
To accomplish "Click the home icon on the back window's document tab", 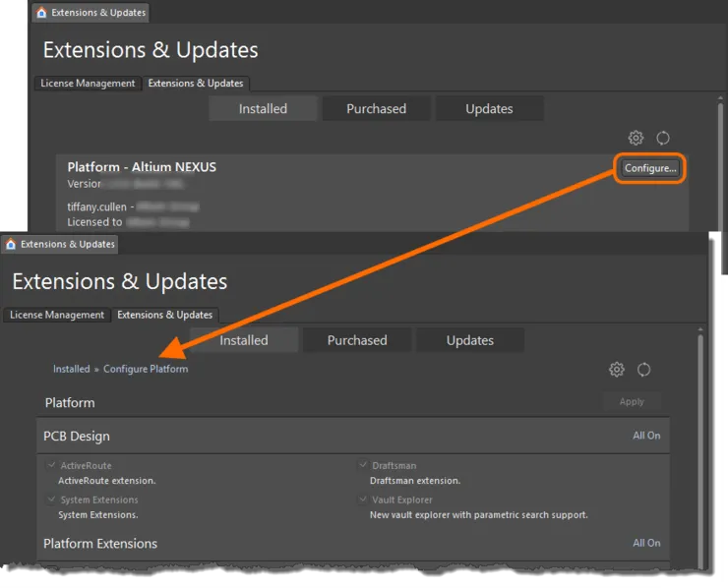I will (x=41, y=12).
